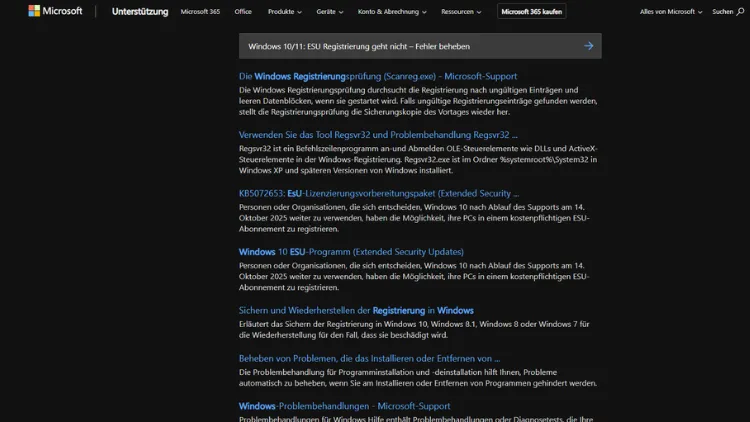Viewport: 750px width, 422px height.
Task: Click the description starting "Erläutert das Sichern der Registrierung"
Action: pyautogui.click(x=414, y=330)
